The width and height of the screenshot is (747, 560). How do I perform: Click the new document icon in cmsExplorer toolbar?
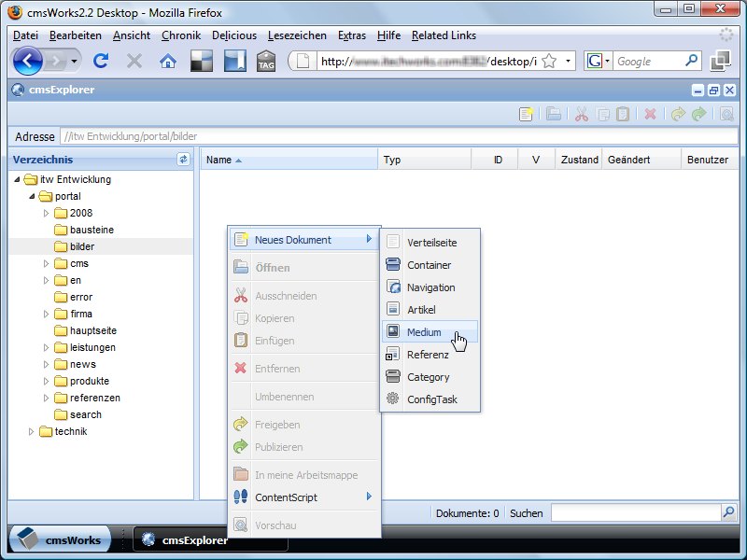(526, 114)
